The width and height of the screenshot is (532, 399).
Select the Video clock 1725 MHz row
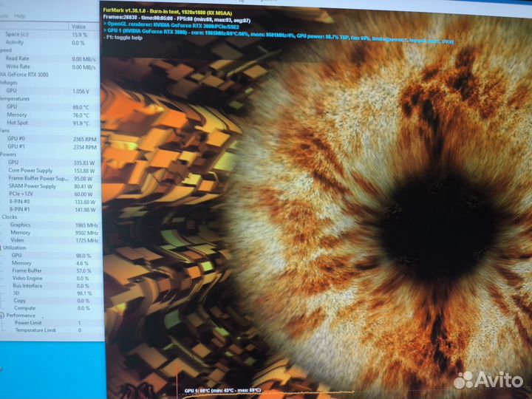pos(50,240)
